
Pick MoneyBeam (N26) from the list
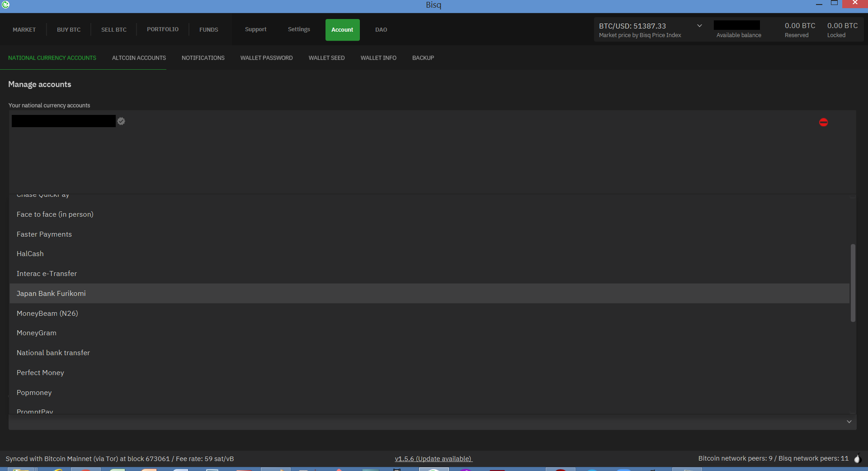pos(47,314)
